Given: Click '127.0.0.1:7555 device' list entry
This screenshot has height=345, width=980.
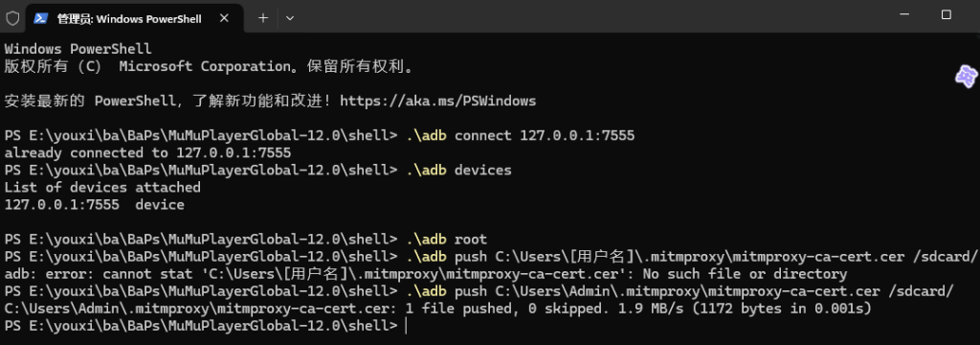Looking at the screenshot, I should (95, 205).
